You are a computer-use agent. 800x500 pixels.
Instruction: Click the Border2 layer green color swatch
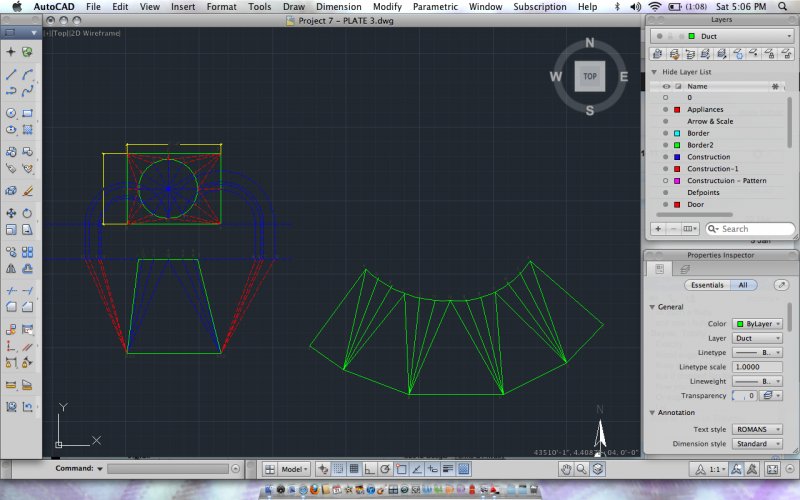click(677, 145)
